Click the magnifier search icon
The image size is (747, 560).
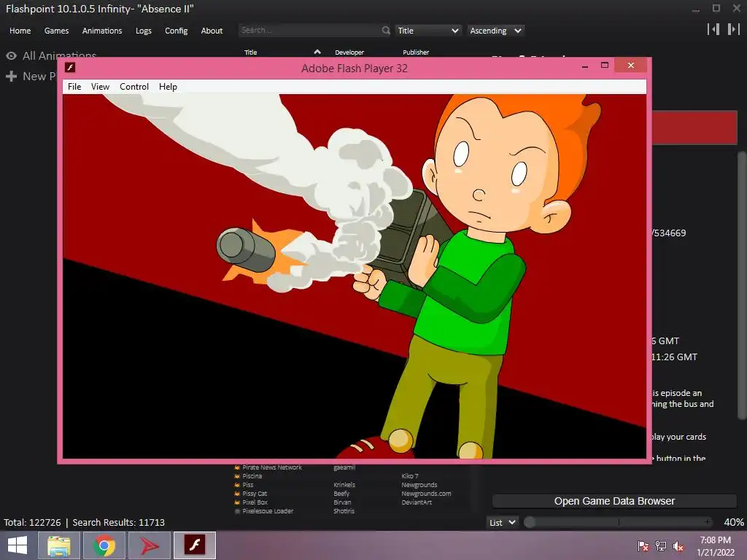386,30
